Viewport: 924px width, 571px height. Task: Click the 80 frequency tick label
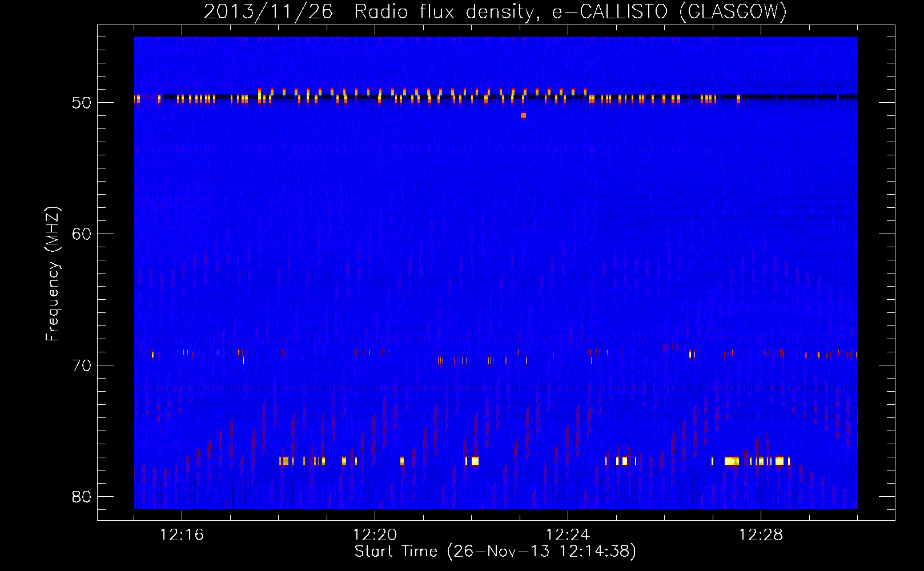coord(82,497)
